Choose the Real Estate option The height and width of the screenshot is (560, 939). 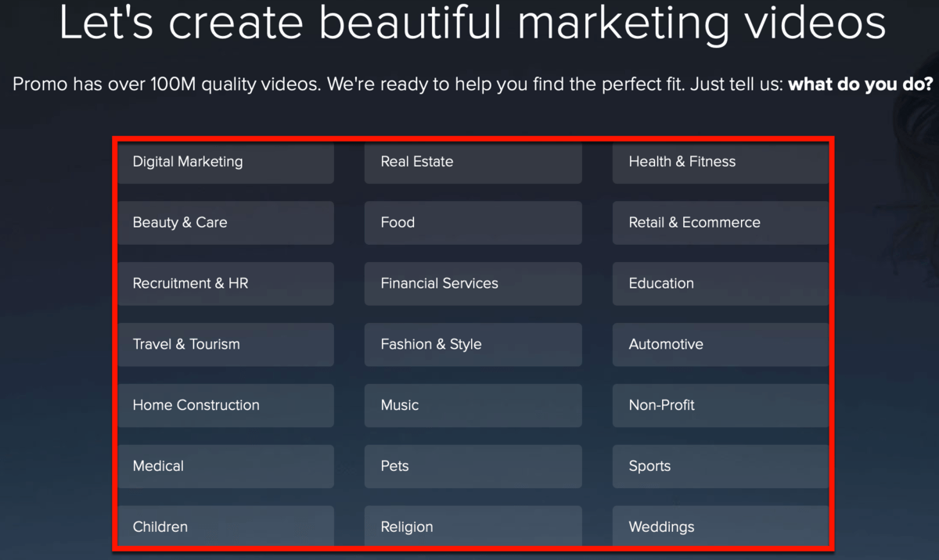(473, 162)
